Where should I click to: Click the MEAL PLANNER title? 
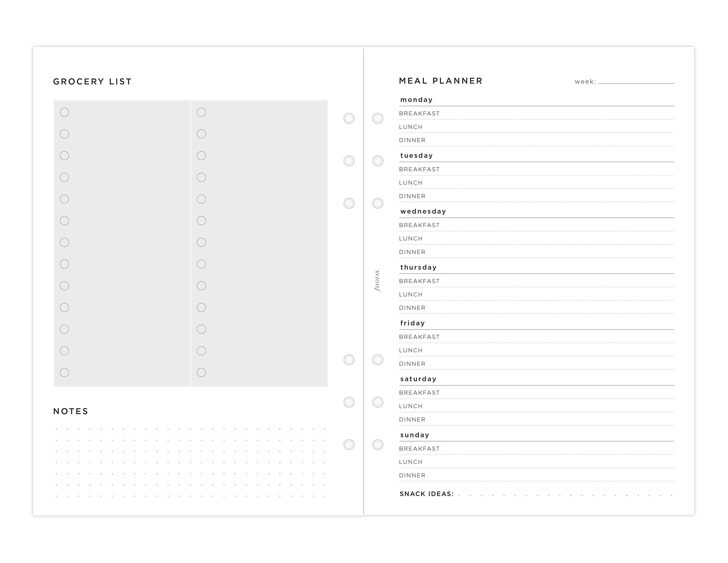click(441, 81)
